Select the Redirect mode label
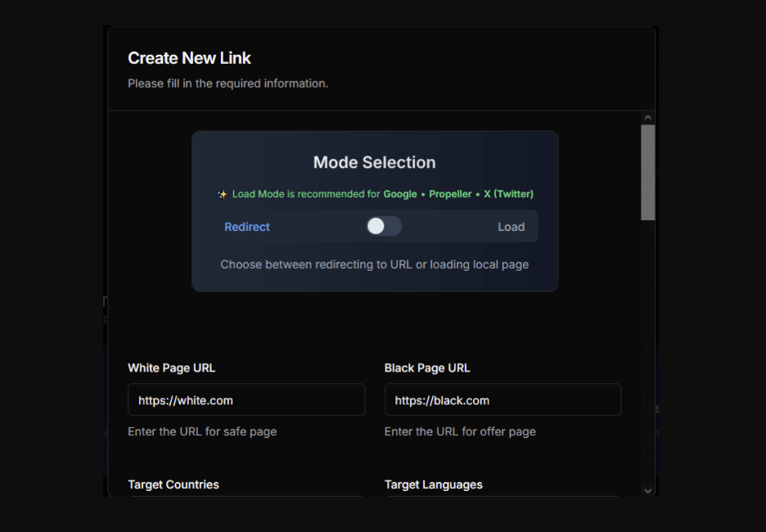The height and width of the screenshot is (532, 766). click(x=247, y=227)
